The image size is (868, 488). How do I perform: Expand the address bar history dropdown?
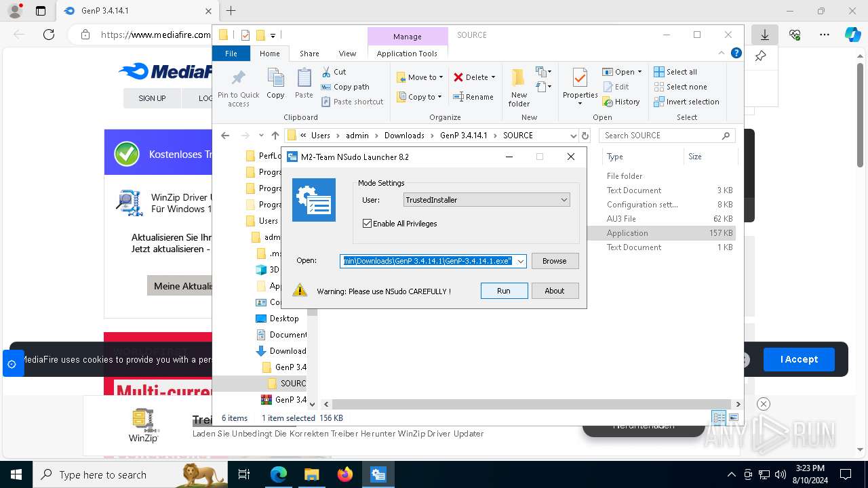pos(574,136)
